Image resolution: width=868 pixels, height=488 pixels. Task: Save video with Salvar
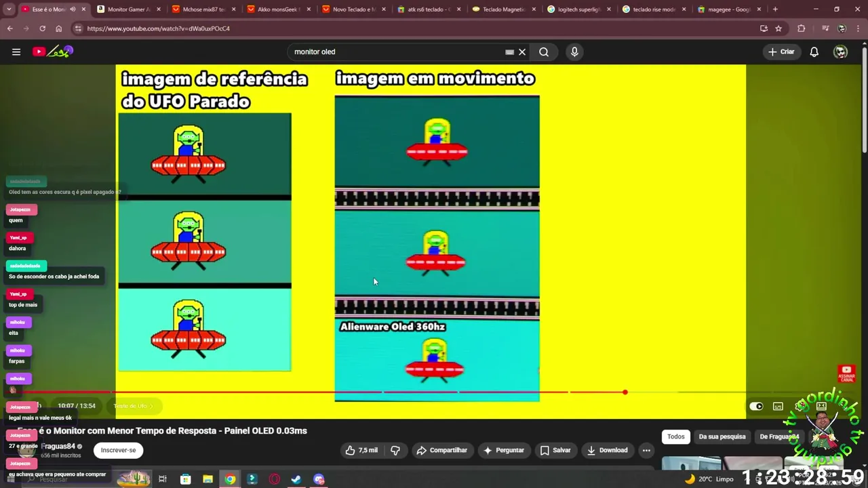[x=555, y=450]
